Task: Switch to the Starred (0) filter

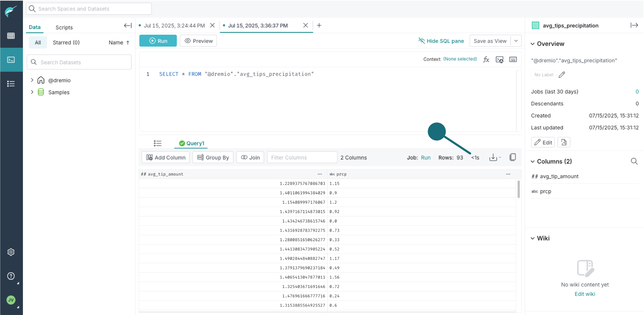Action: 66,42
